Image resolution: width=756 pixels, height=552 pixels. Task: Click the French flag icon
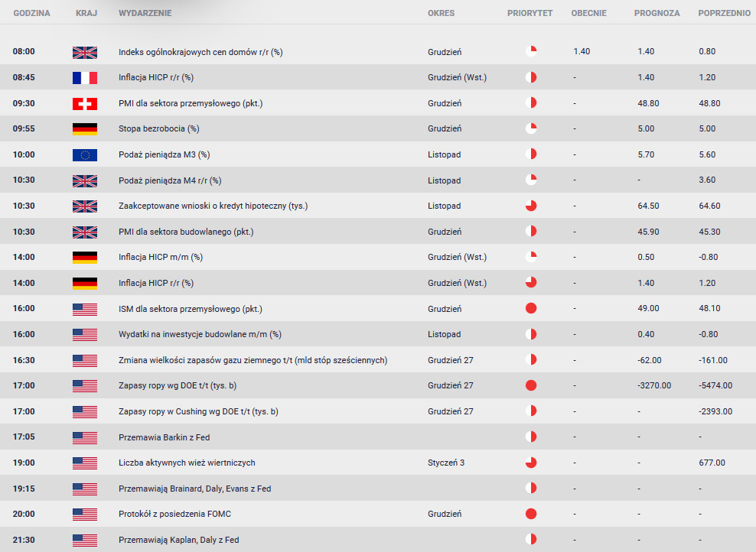[x=85, y=78]
